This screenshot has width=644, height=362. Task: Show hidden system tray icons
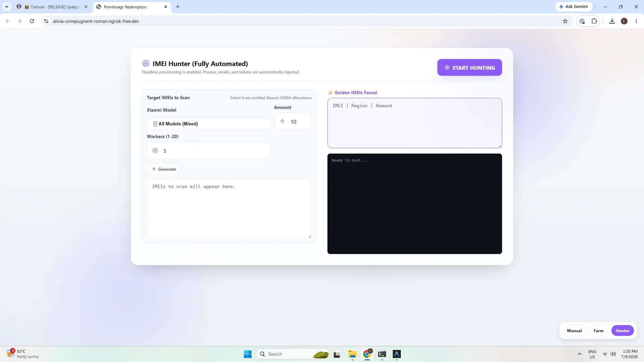pyautogui.click(x=579, y=354)
